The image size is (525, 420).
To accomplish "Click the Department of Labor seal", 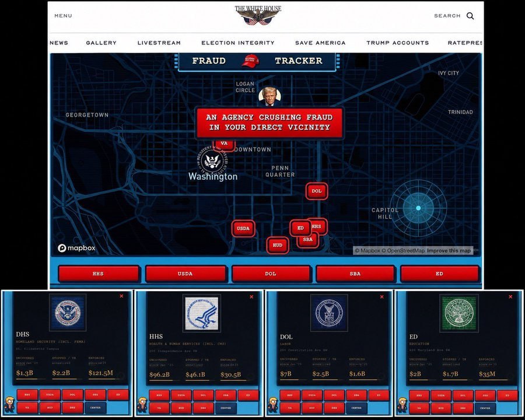I will [329, 313].
